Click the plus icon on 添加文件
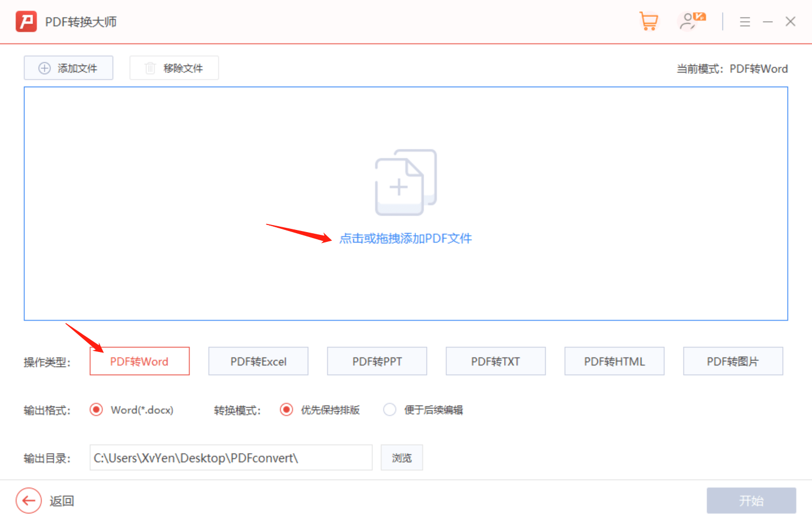The width and height of the screenshot is (812, 519). click(44, 68)
